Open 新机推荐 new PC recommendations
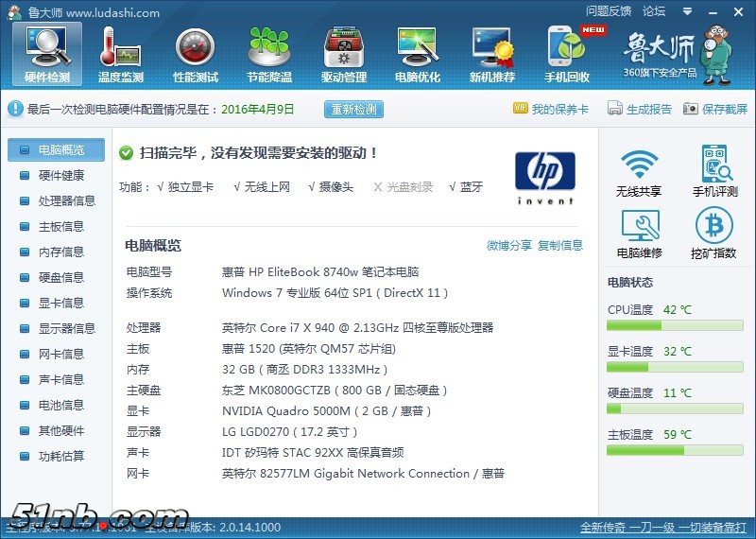 point(492,53)
